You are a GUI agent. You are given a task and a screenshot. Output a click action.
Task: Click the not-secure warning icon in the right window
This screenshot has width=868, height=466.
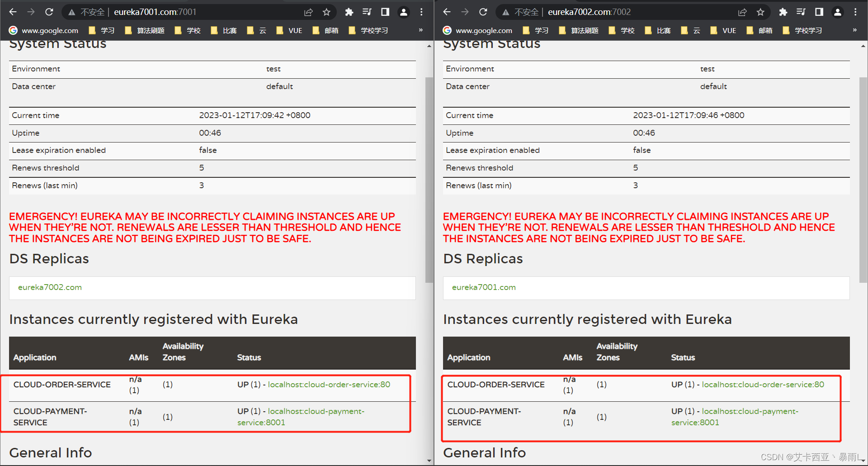pyautogui.click(x=505, y=12)
